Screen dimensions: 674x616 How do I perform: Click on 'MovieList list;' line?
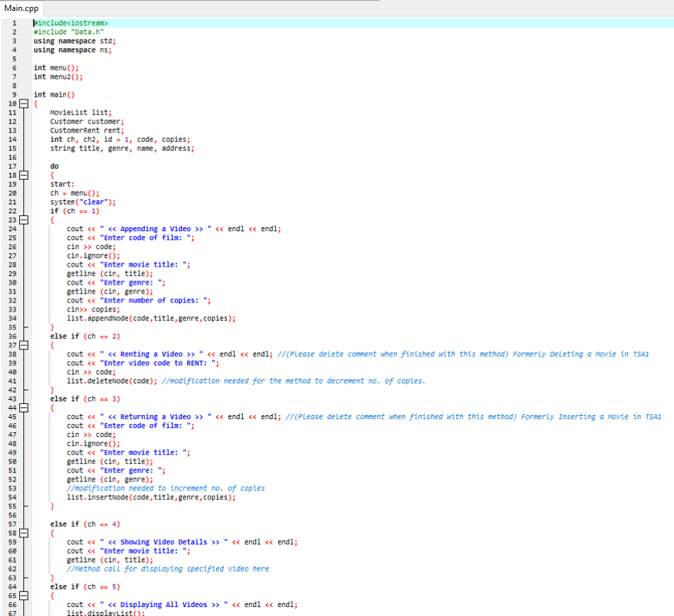(81, 112)
